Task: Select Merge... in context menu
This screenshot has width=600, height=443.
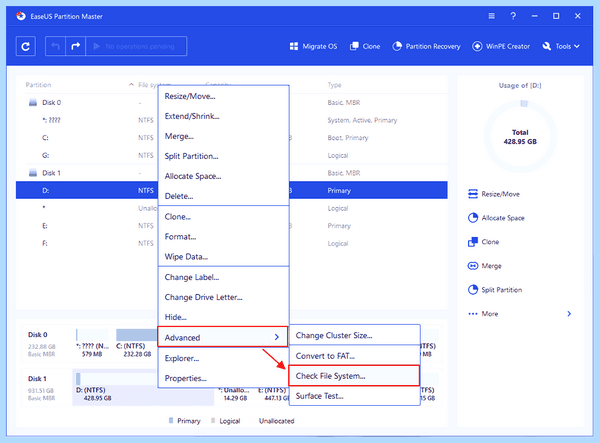Action: click(x=223, y=136)
